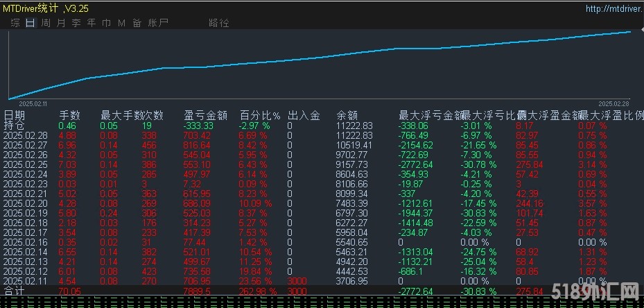
Task: Select the 2025.02.14 row date
Action: [26, 252]
